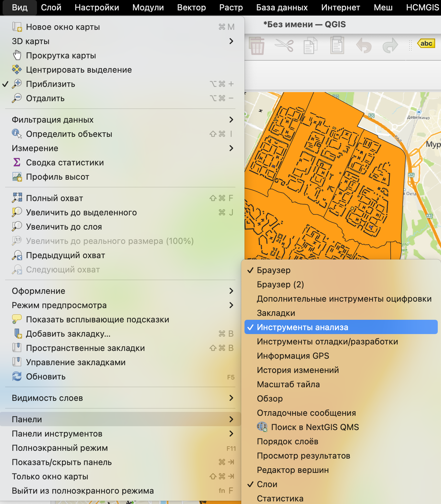This screenshot has height=504, width=441.
Task: Toggle off the Браузер panel
Action: pos(273,270)
